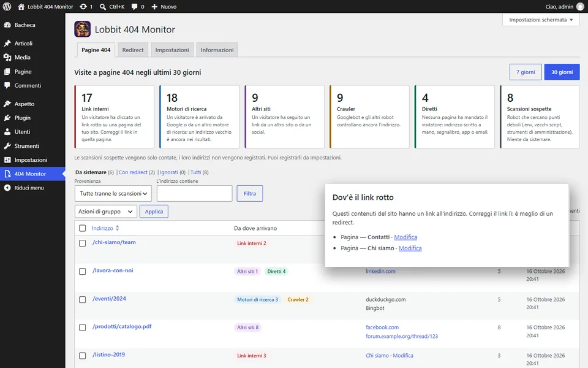Check the /listino-2019 row checkbox
Screen dimensions: 588x368
83,356
